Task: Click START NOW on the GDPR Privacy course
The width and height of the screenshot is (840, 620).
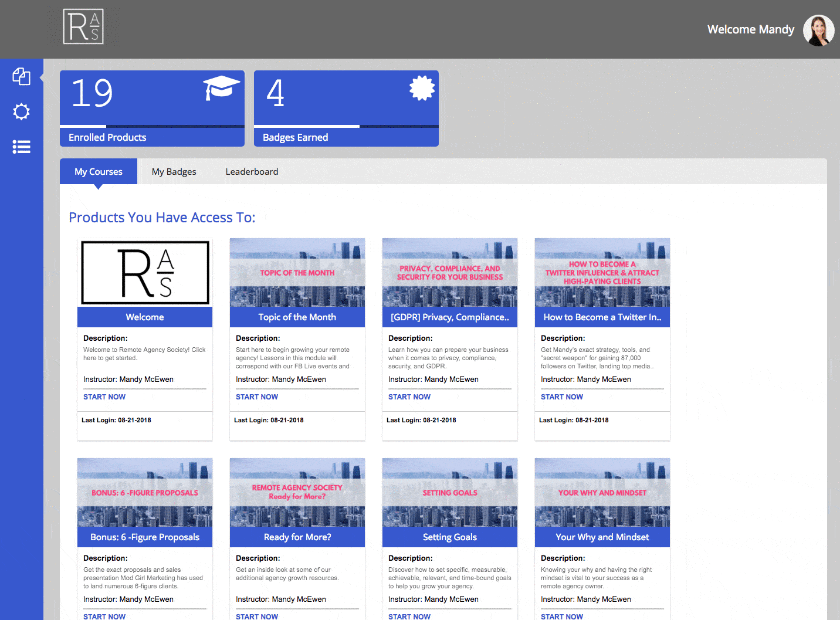Action: [x=409, y=397]
